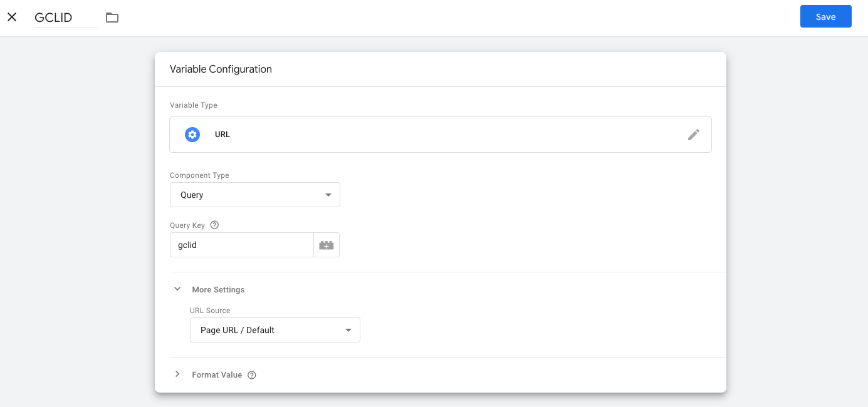Screen dimensions: 868x407
Task: Click the Variable Type label
Action: coord(194,105)
